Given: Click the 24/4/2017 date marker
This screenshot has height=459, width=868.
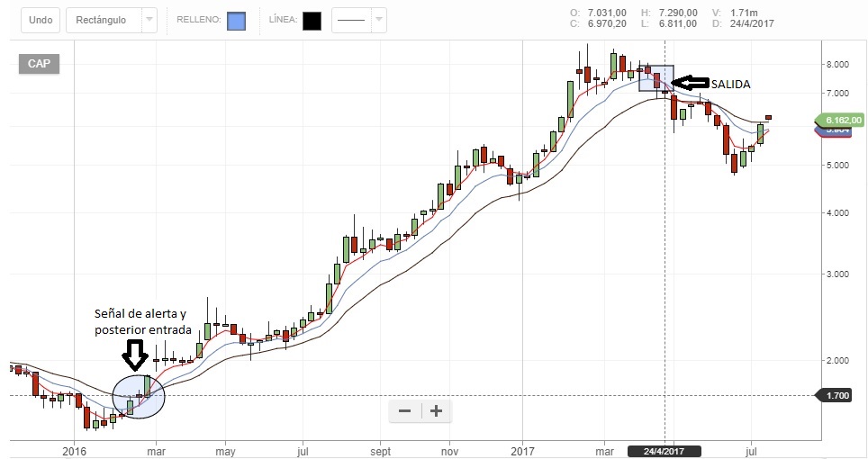Looking at the screenshot, I should click(664, 451).
